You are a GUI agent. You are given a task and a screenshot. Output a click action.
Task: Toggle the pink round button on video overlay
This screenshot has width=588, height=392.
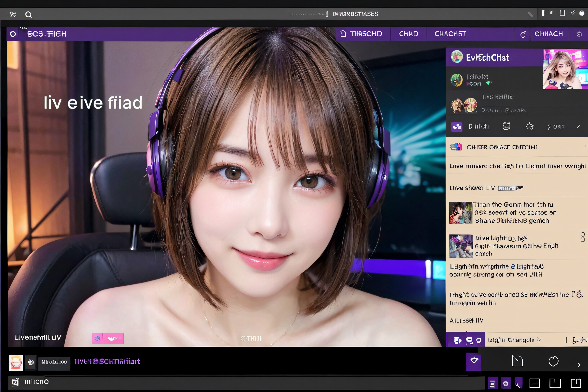coord(97,338)
